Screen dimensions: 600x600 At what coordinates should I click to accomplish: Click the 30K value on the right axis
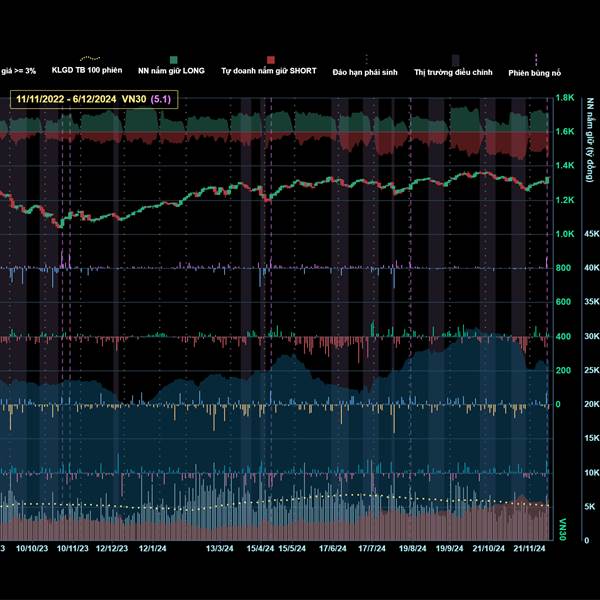[592, 336]
